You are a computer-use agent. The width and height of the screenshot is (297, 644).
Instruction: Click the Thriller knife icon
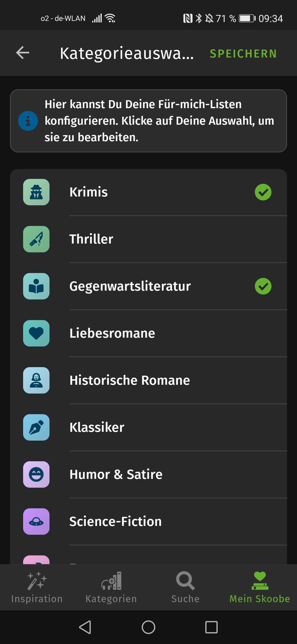[x=36, y=239]
